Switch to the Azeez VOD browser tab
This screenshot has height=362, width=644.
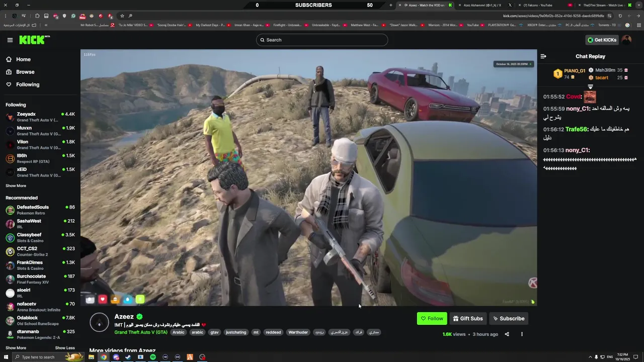click(425, 5)
